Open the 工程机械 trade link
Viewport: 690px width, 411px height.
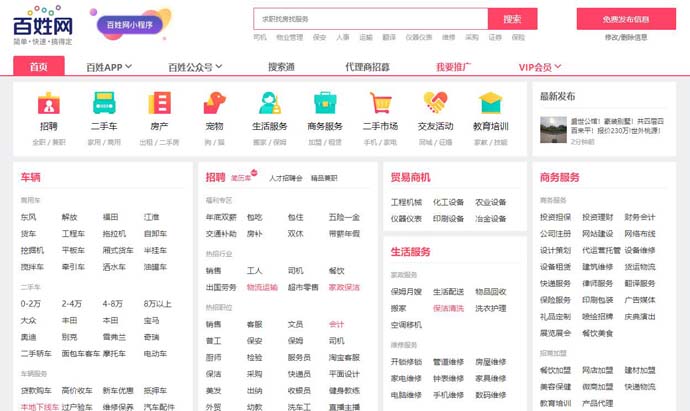[406, 202]
